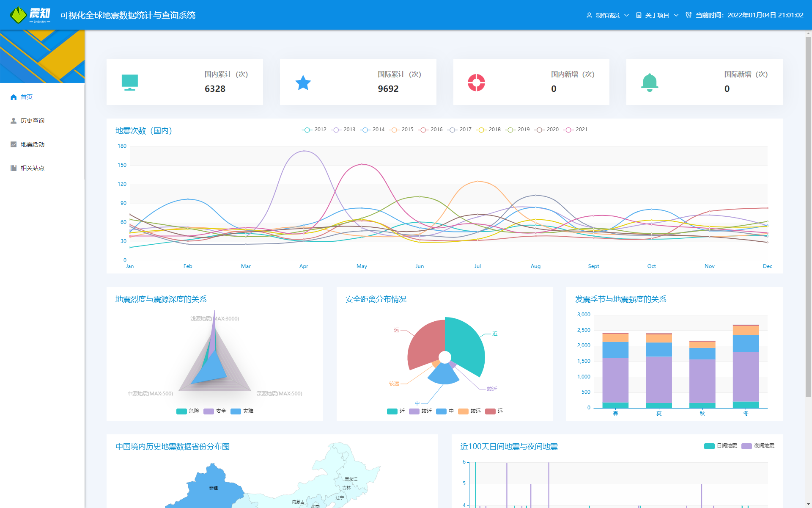Image resolution: width=812 pixels, height=508 pixels.
Task: Toggle 2018 series in line chart legend
Action: click(488, 130)
